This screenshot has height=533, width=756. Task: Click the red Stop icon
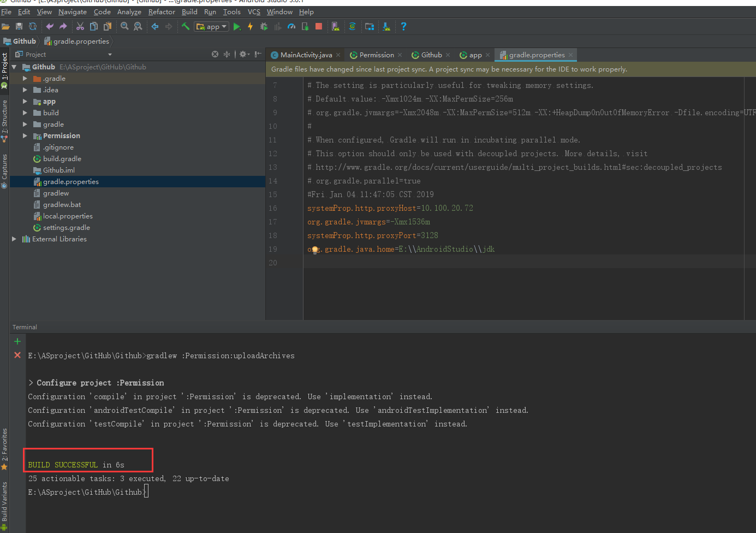tap(319, 26)
